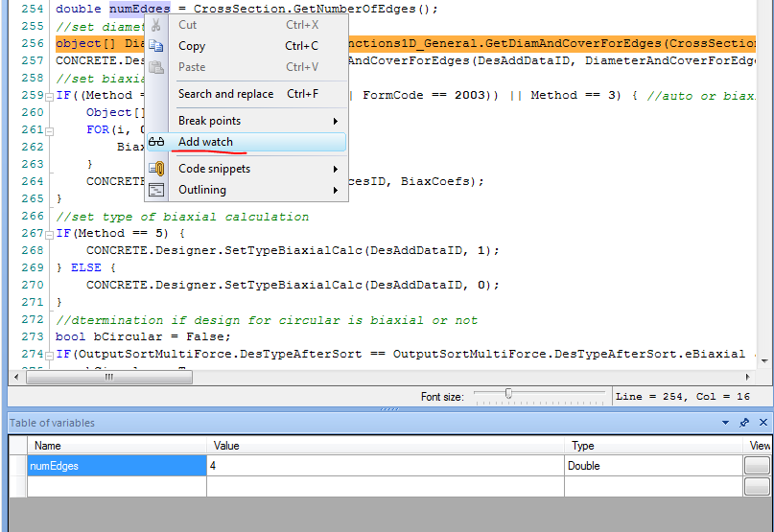Click View button for numEdges row
The height and width of the screenshot is (532, 774).
[x=756, y=465]
